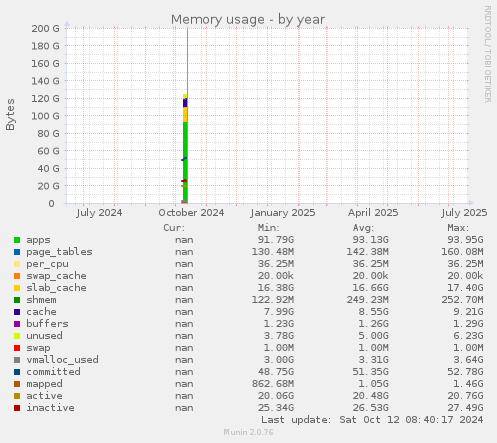This screenshot has height=443, width=497.
Task: Click the vmalloc_used legend color swatch
Action: [x=17, y=360]
